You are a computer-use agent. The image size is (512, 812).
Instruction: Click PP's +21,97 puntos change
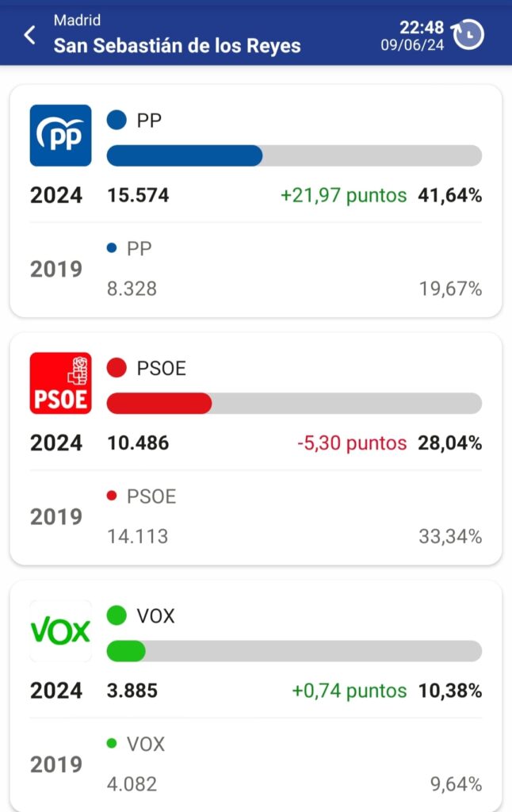(x=344, y=195)
